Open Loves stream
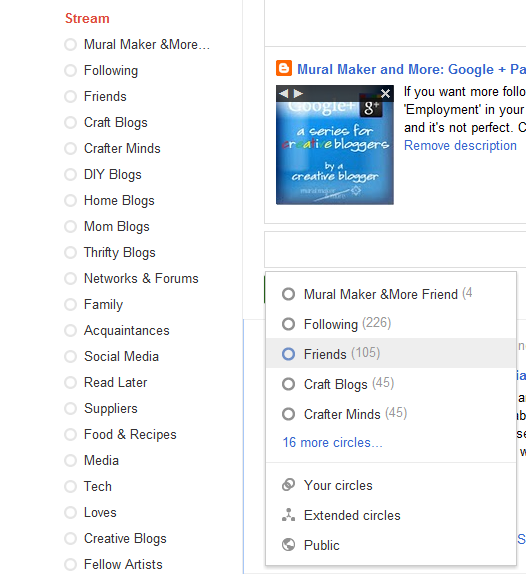Screen dimensions: 526x574 (x=90, y=512)
